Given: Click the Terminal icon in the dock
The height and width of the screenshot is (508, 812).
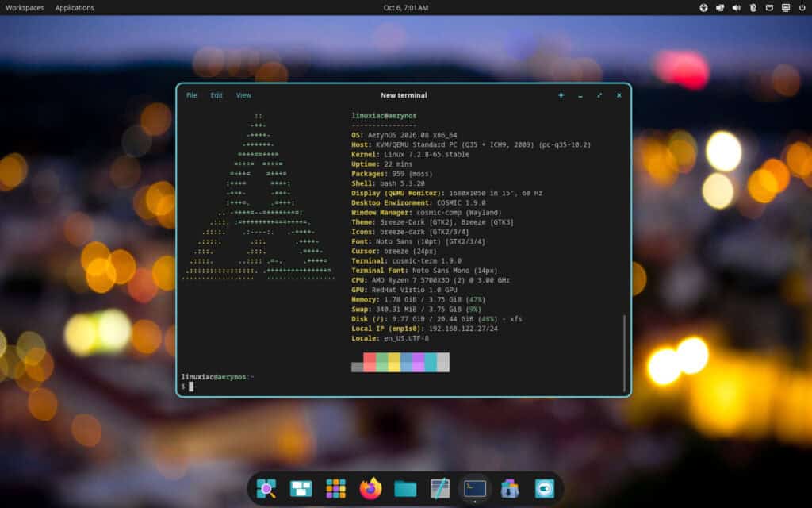Looking at the screenshot, I should coord(474,488).
